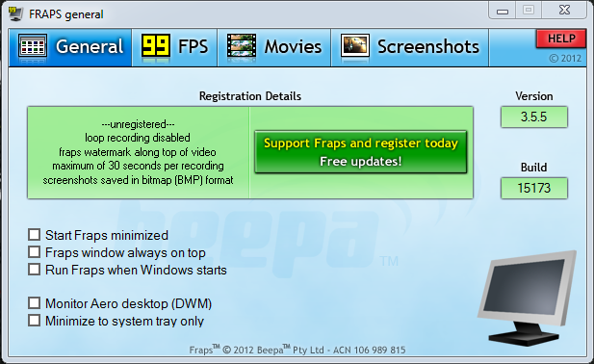Click the Screenshots picture frame icon
The image size is (594, 364).
click(355, 46)
